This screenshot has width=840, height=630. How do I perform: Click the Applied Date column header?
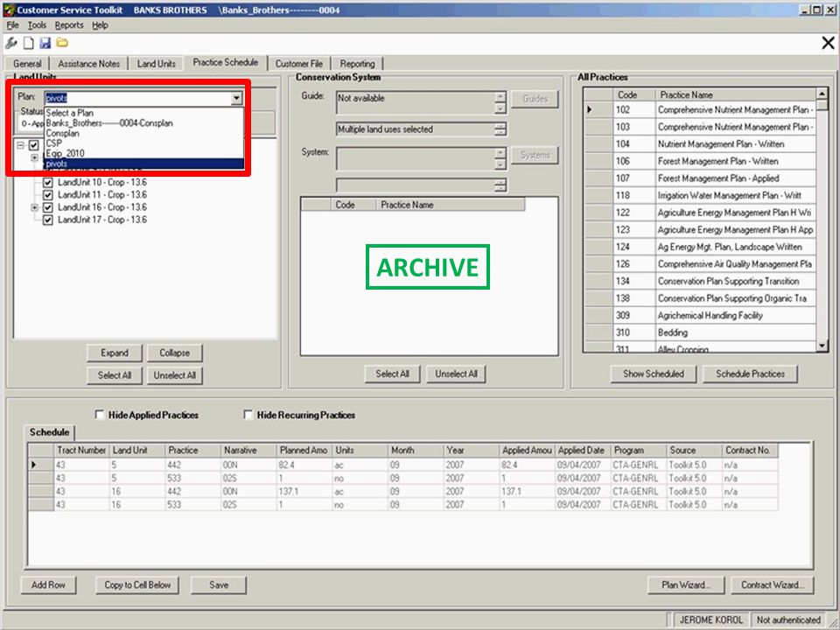click(x=583, y=451)
